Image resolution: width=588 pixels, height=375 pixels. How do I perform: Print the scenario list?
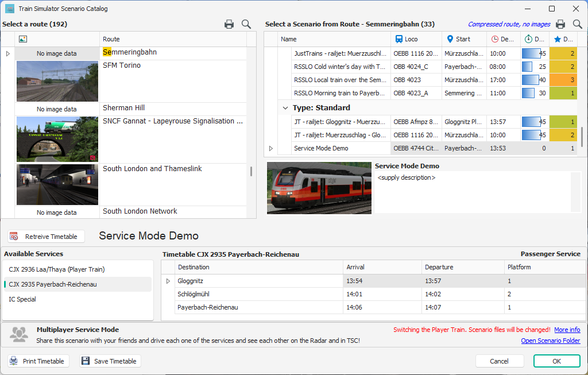560,24
